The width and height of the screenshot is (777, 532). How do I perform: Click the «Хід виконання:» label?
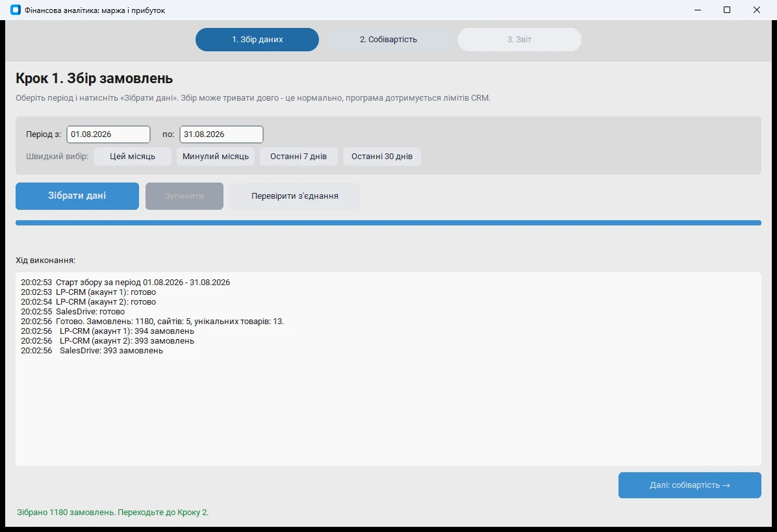45,260
